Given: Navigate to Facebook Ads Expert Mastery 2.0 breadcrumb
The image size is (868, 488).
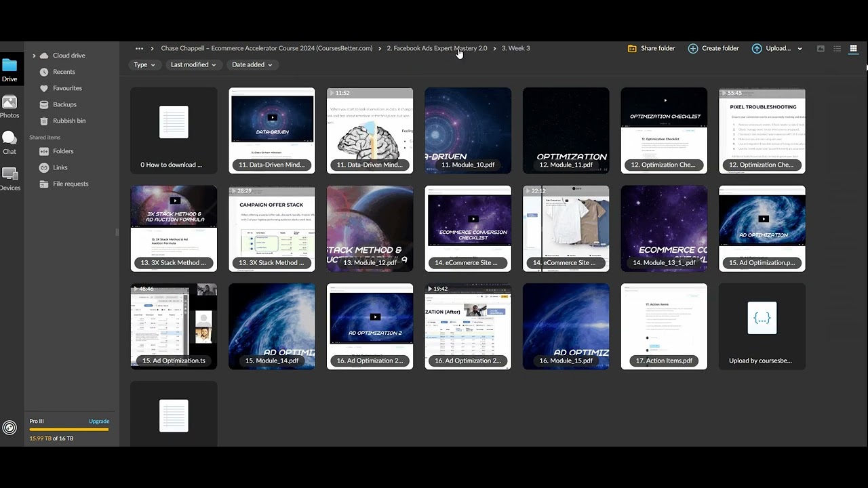Looking at the screenshot, I should tap(437, 49).
